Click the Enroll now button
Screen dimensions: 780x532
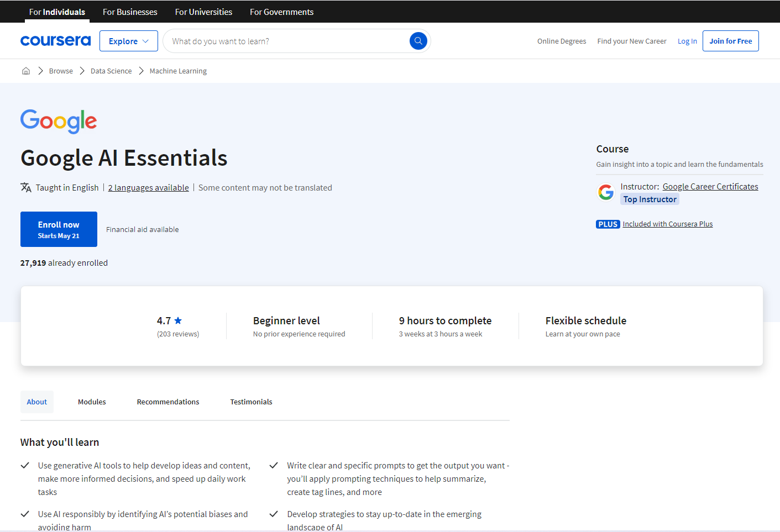[59, 229]
